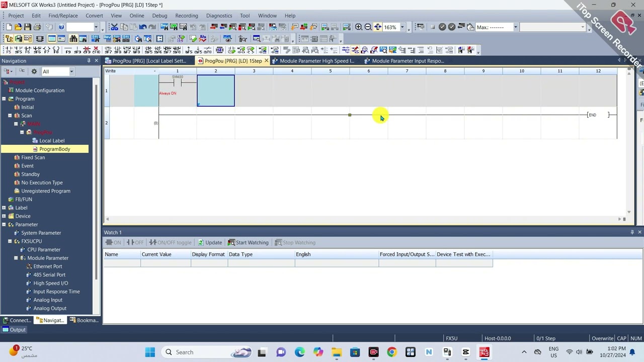The width and height of the screenshot is (644, 362).
Task: Click the Fit to width zoom icon
Action: [377, 27]
